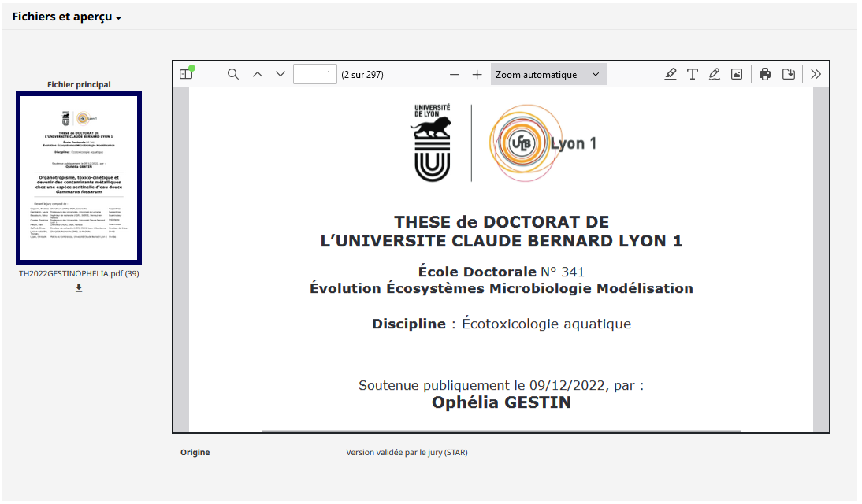Zoom in with the plus button
The image size is (862, 504).
(x=477, y=74)
